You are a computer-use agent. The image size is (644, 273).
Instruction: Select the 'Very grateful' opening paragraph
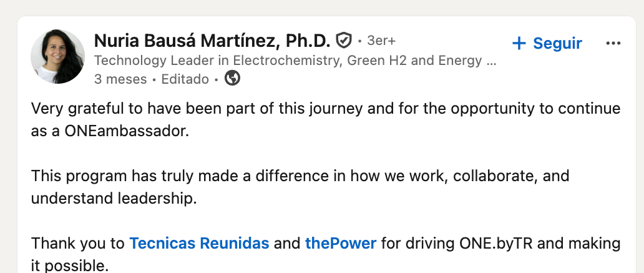(326, 120)
